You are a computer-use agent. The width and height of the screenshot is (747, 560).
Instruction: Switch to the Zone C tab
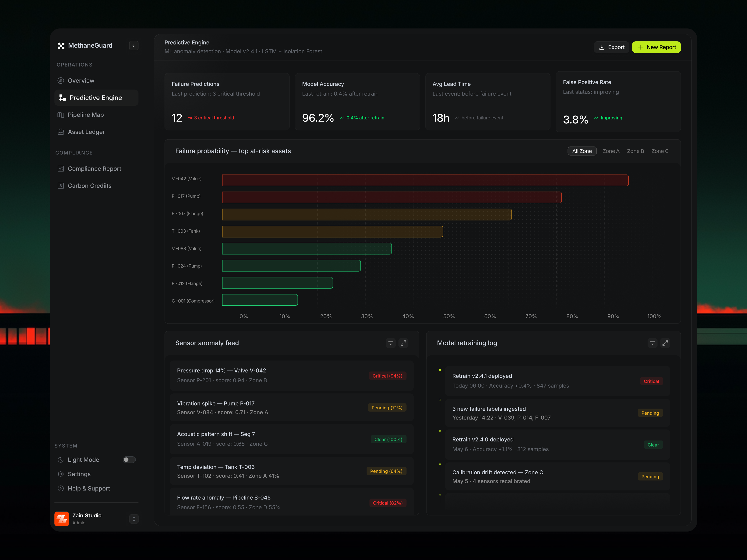coord(660,151)
